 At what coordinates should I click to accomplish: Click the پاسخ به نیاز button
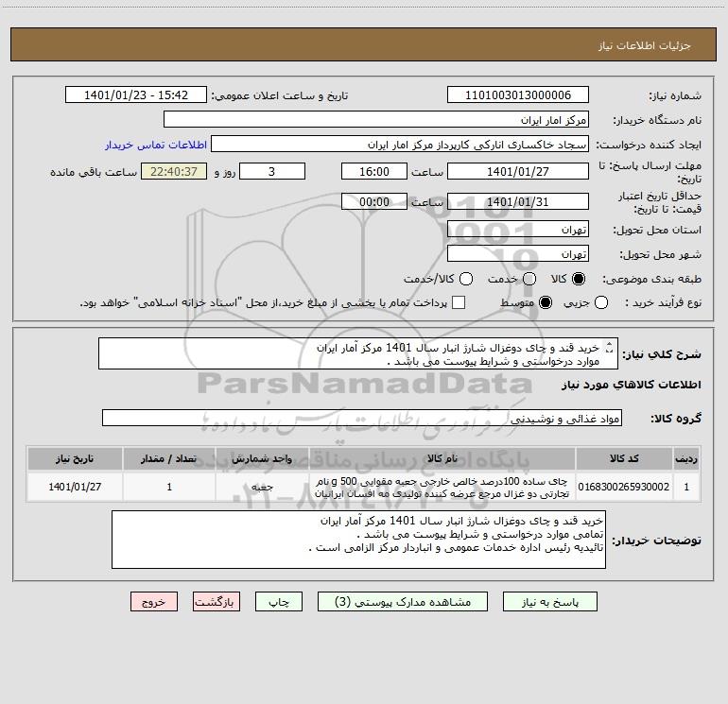pos(549,602)
